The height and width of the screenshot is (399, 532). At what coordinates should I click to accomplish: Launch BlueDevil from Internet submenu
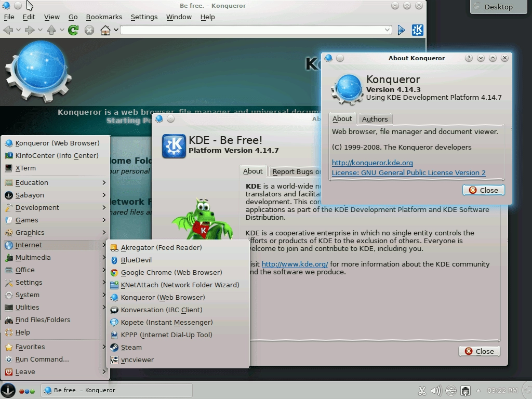click(178, 260)
